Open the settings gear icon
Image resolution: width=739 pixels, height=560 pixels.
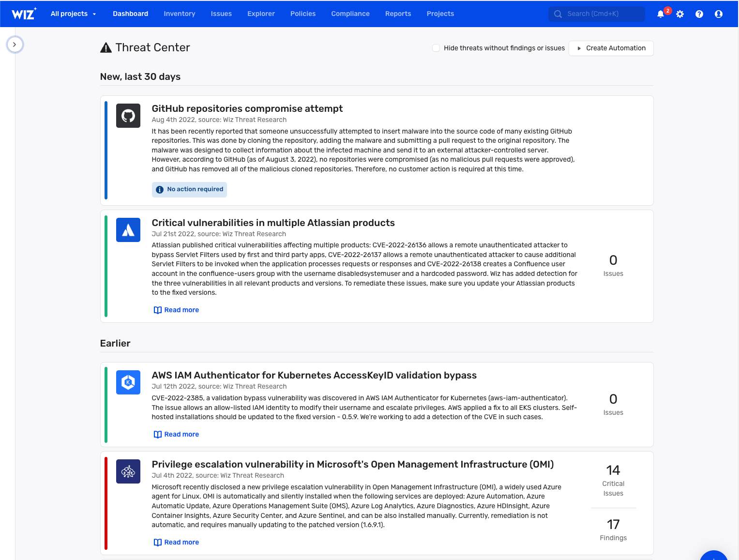tap(680, 14)
